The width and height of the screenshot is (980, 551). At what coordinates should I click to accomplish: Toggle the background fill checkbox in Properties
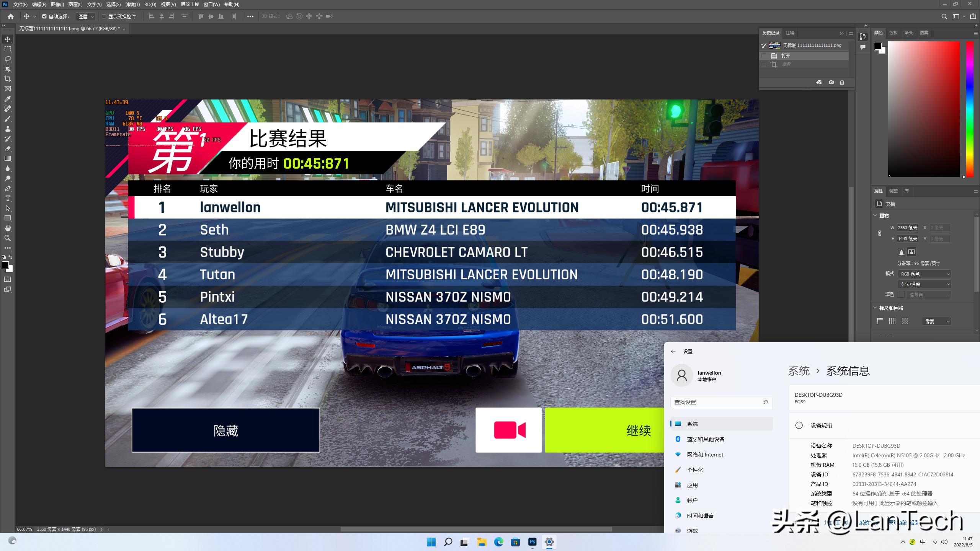pos(901,294)
